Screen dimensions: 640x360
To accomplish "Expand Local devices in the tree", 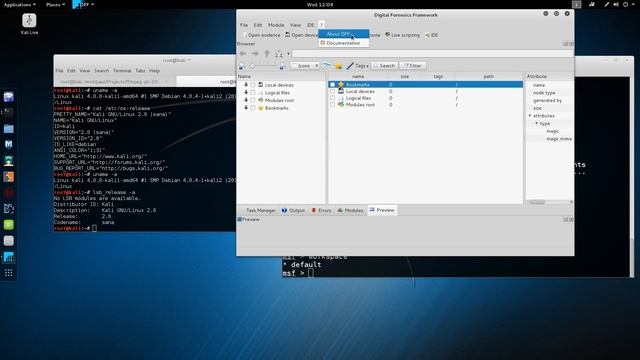I will click(x=246, y=85).
